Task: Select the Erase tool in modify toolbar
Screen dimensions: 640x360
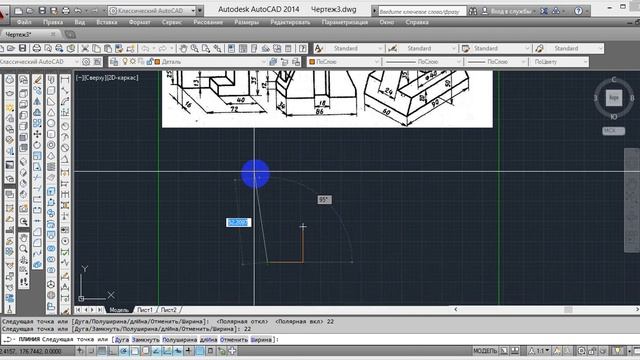Action: pos(37,79)
